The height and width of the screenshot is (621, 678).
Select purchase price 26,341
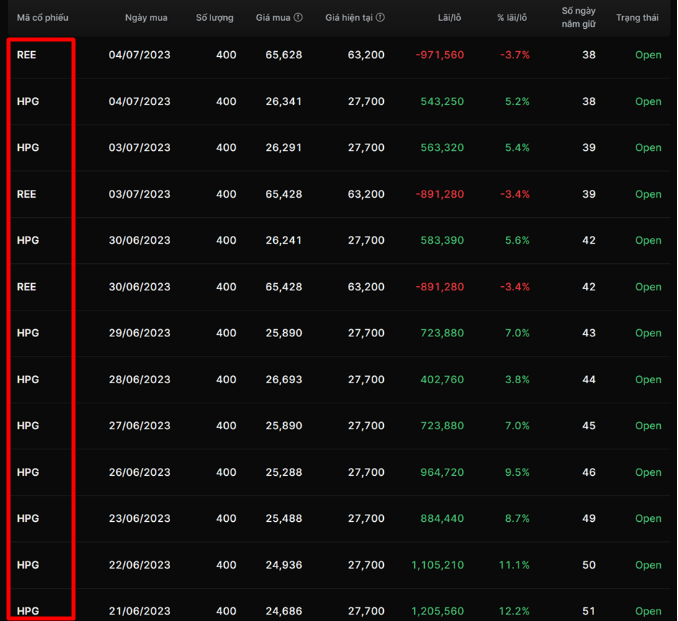pyautogui.click(x=284, y=101)
